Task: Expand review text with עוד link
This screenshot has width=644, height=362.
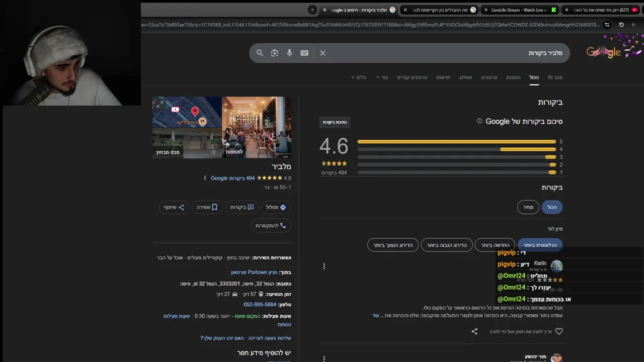Action: (x=375, y=316)
